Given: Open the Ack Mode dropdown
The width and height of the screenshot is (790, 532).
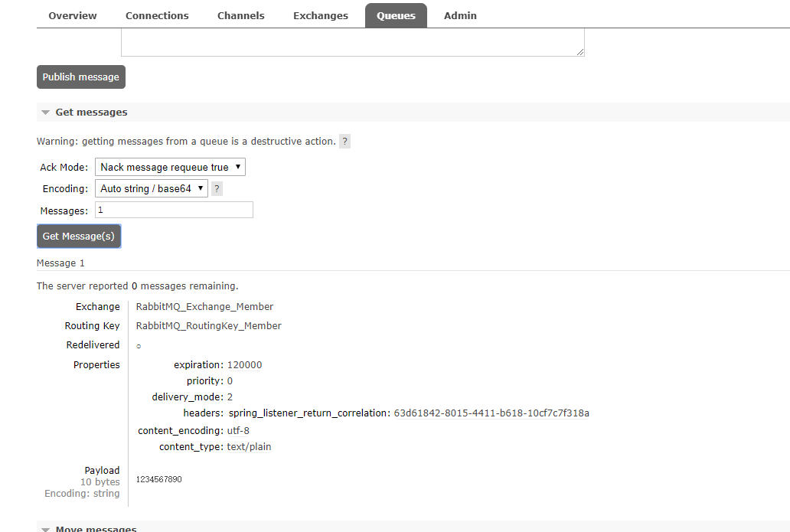Looking at the screenshot, I should [x=170, y=167].
